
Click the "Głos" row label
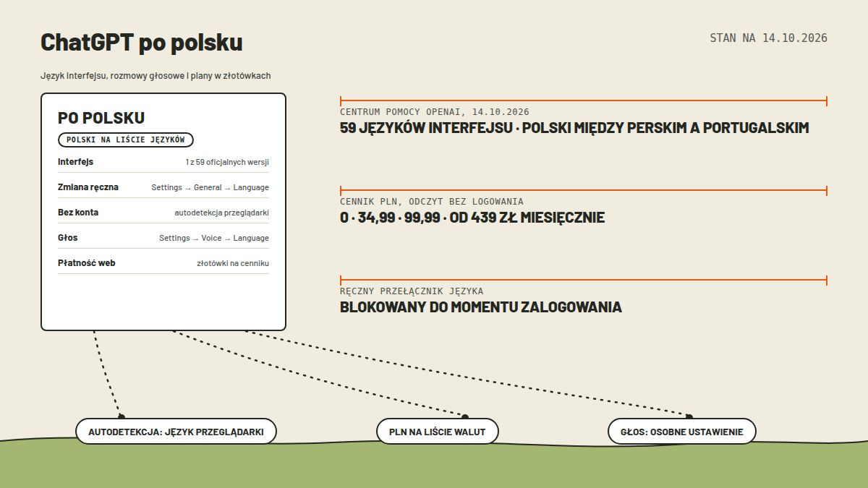click(68, 238)
